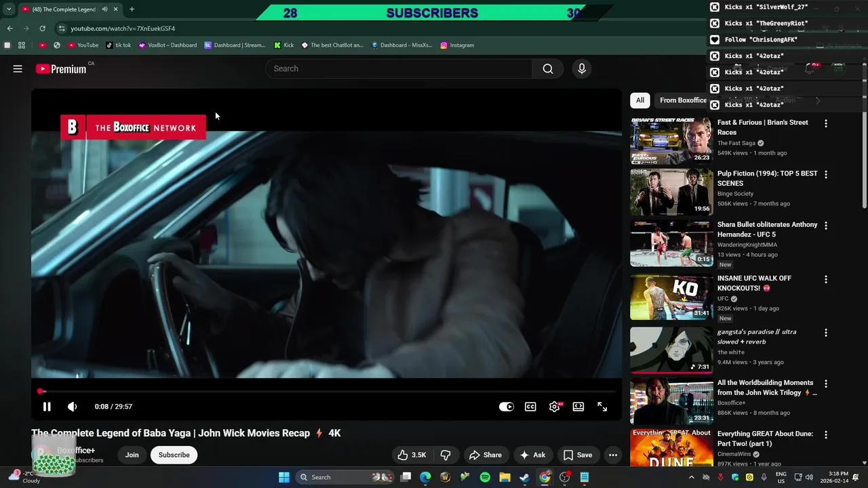The image size is (868, 488).
Task: Start voice search with microphone icon
Action: point(581,68)
